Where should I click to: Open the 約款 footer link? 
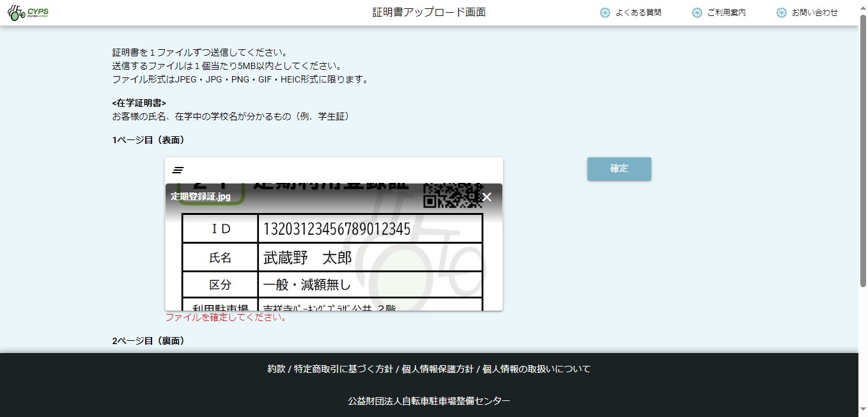click(276, 369)
